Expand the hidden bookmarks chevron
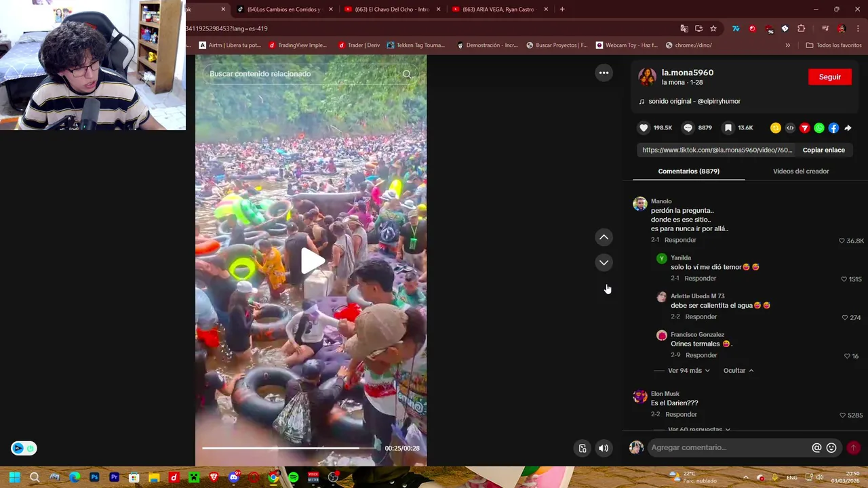The width and height of the screenshot is (868, 488). click(x=787, y=45)
